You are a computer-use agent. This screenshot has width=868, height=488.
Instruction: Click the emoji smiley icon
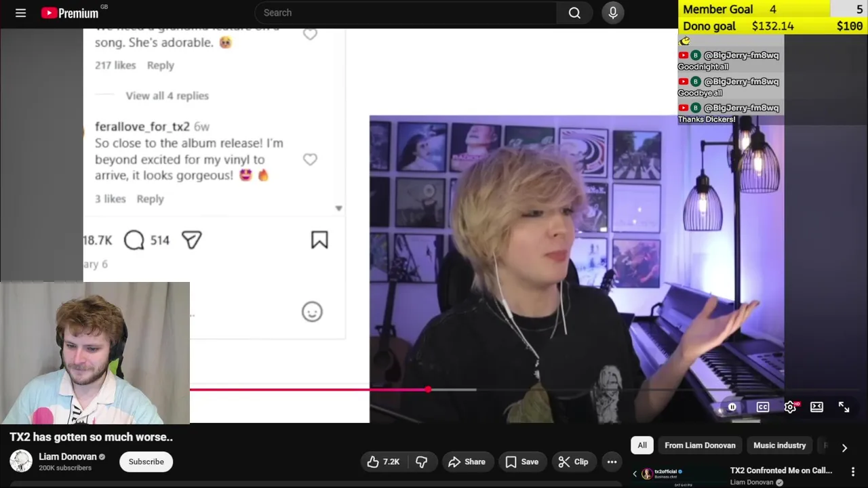pos(312,312)
